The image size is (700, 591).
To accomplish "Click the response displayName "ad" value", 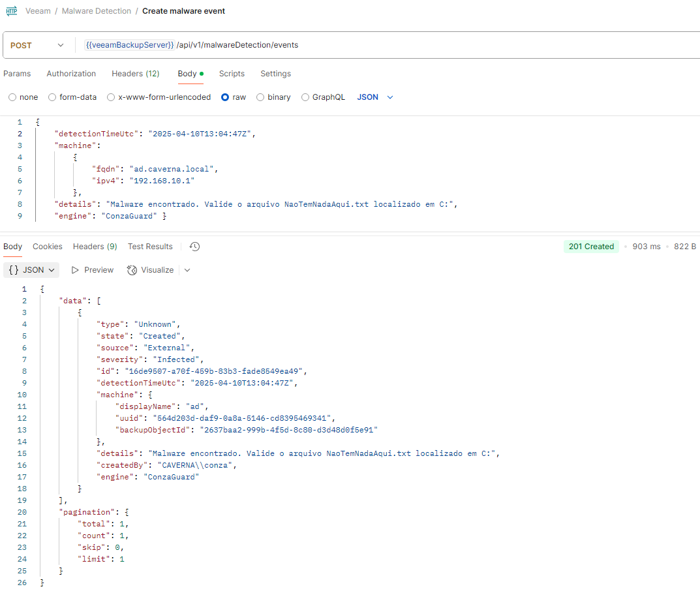I will pyautogui.click(x=195, y=406).
